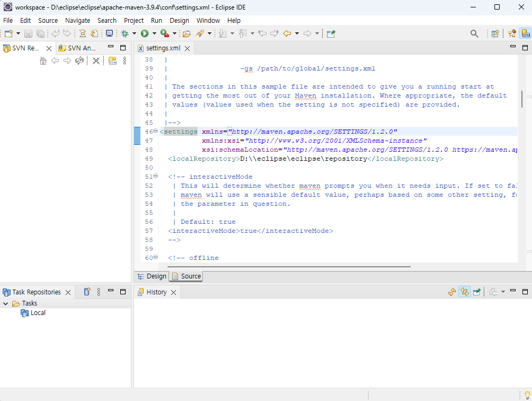Screen dimensions: 532x401
Task: Click the Undo arrow in main toolbar
Action: 55,33
